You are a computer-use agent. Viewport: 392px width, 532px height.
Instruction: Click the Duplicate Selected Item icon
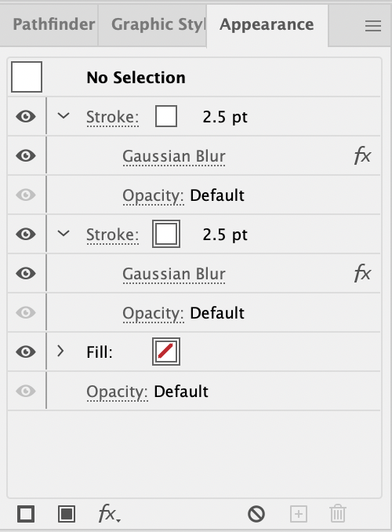[x=299, y=514]
